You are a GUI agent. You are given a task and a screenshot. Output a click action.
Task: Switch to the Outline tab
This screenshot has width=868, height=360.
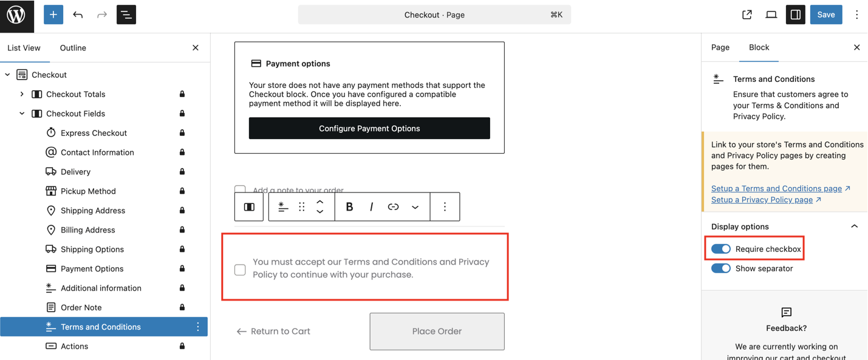(73, 48)
